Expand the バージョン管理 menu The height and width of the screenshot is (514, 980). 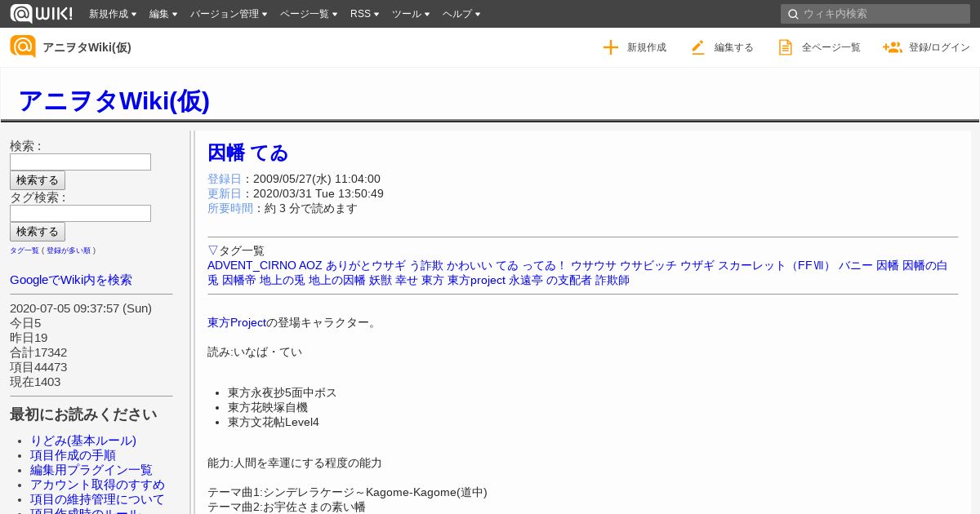(229, 14)
